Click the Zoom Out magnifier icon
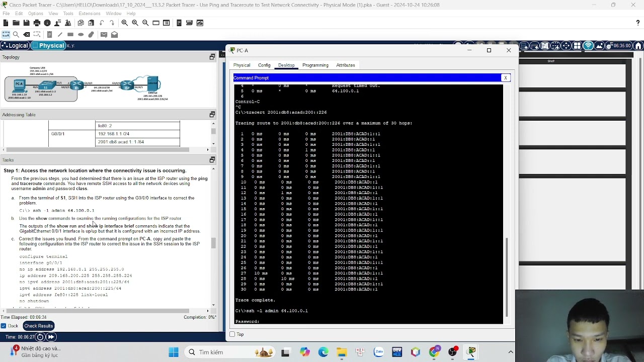644x362 pixels. click(145, 23)
